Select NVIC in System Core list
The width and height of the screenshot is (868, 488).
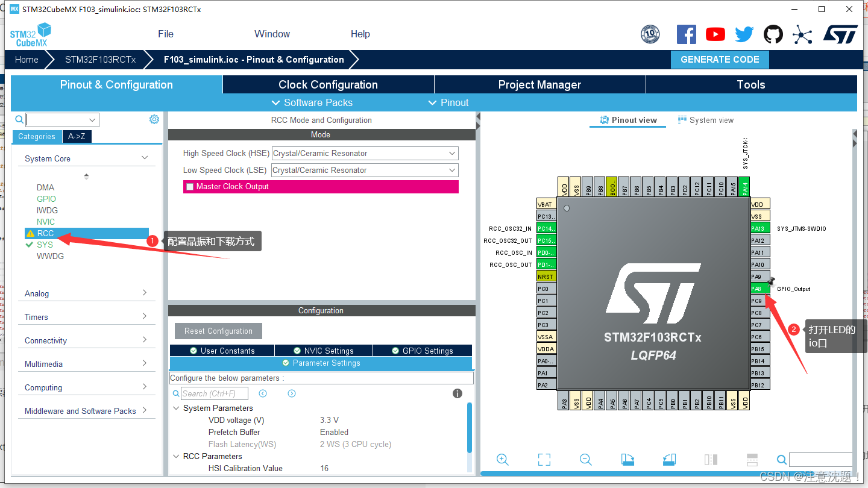pos(46,222)
